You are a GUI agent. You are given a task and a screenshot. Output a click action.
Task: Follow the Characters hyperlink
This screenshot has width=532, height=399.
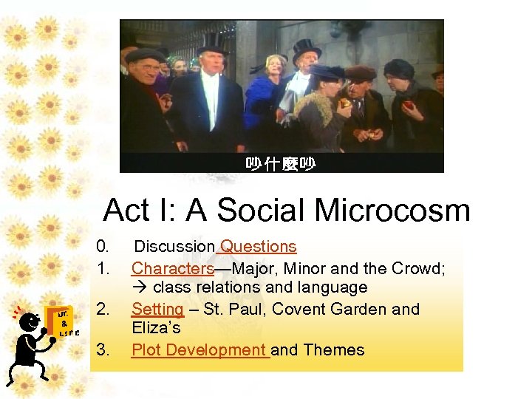[x=172, y=268]
